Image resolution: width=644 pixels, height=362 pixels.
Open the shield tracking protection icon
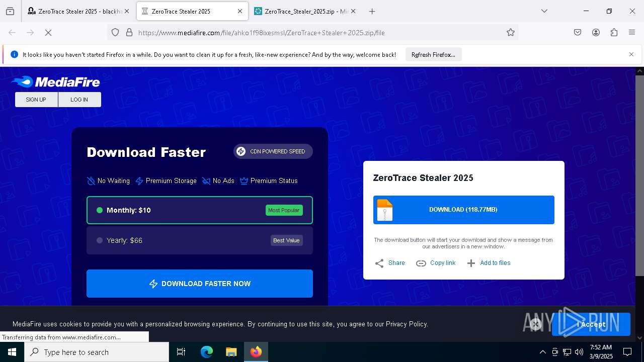(x=115, y=33)
